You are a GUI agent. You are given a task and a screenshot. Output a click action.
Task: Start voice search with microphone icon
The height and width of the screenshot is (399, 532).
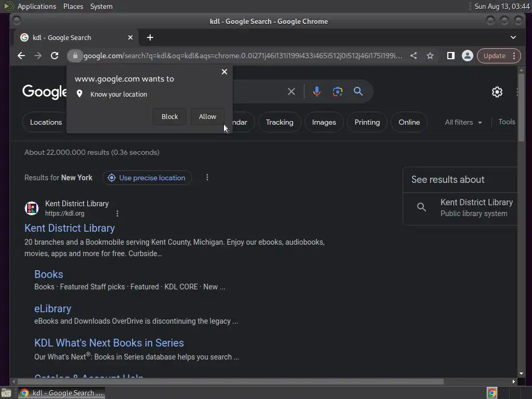(316, 91)
